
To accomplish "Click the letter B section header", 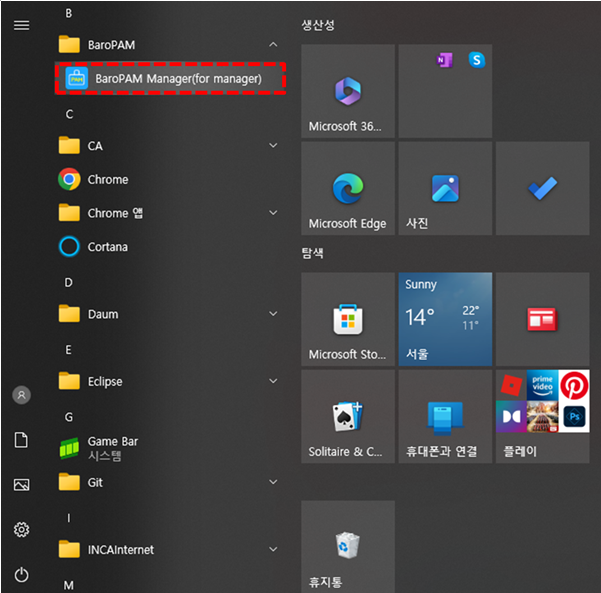I will point(69,13).
